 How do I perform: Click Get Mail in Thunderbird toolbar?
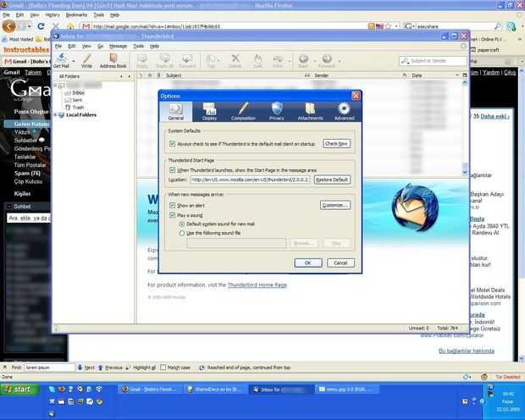62,60
